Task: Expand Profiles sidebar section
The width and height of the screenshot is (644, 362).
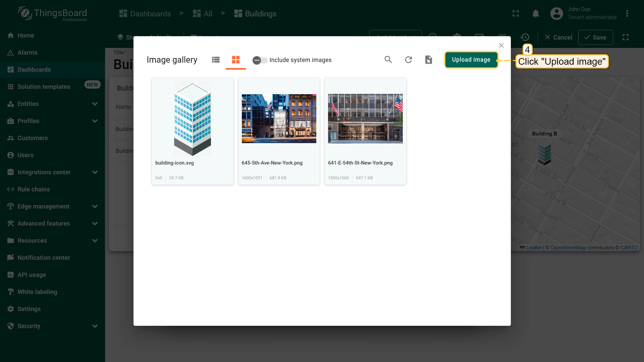Action: coord(95,121)
